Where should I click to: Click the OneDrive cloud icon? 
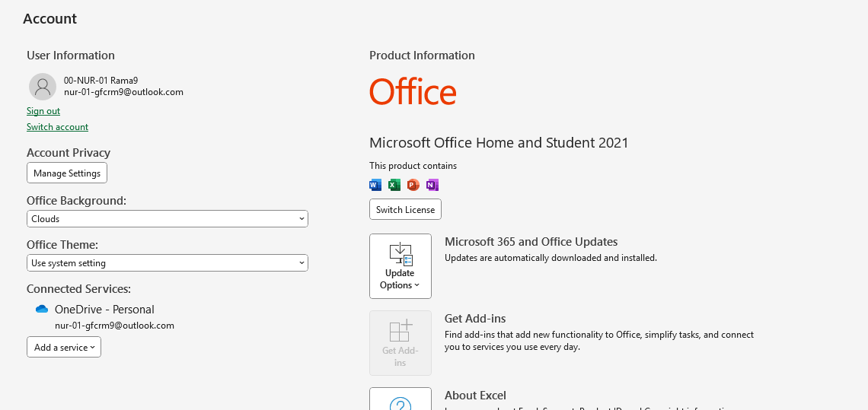(x=42, y=310)
